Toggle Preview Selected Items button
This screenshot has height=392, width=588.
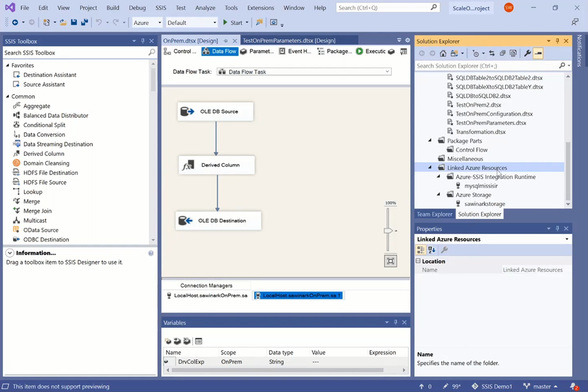538,53
